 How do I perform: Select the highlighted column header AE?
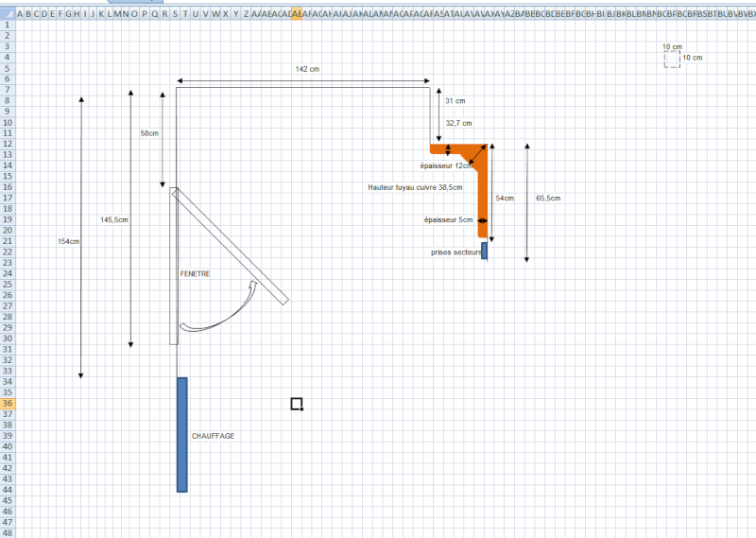click(297, 14)
